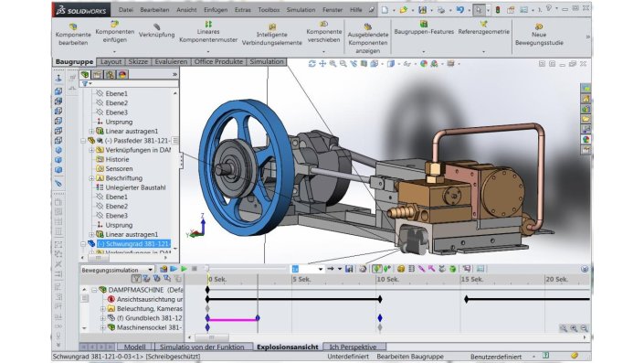
Task: Open the playback speed dropdown
Action: coord(321,269)
